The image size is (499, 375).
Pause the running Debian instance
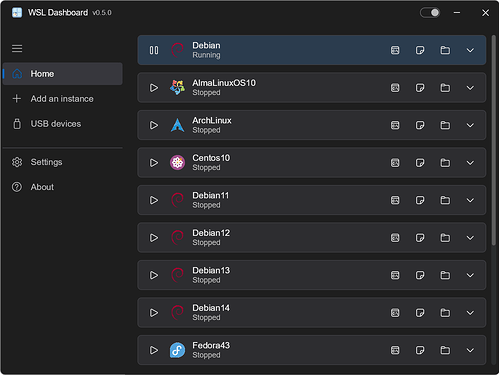154,50
